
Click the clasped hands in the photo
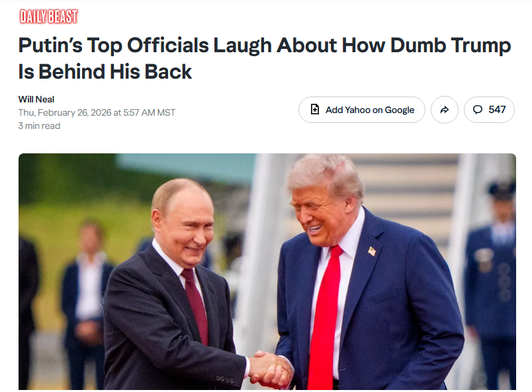click(271, 370)
